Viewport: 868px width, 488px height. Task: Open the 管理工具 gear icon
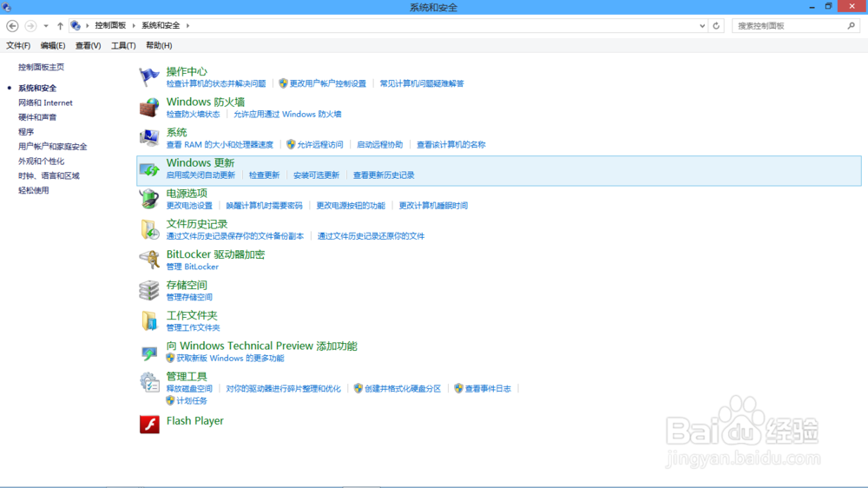tap(149, 382)
